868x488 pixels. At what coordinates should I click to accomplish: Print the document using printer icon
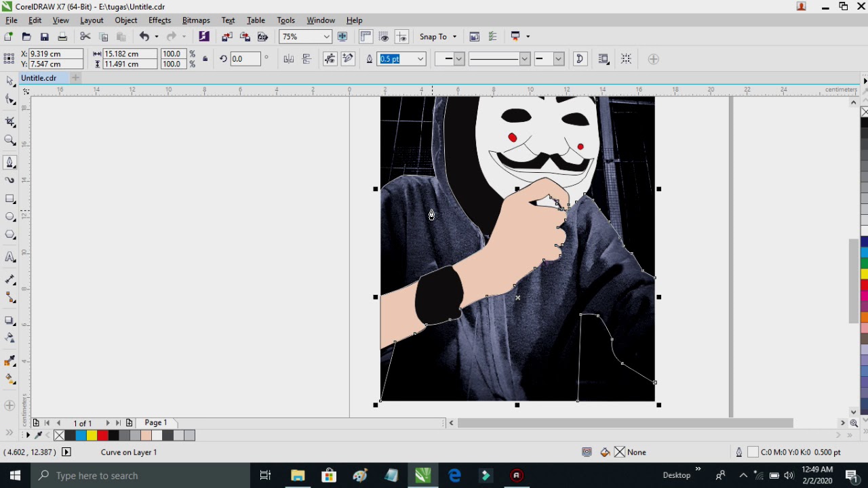(62, 37)
